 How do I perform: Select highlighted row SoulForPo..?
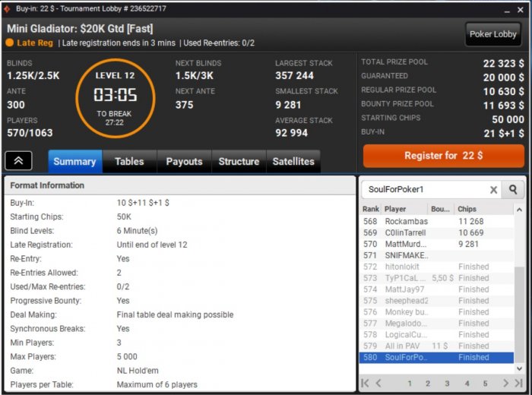point(437,357)
